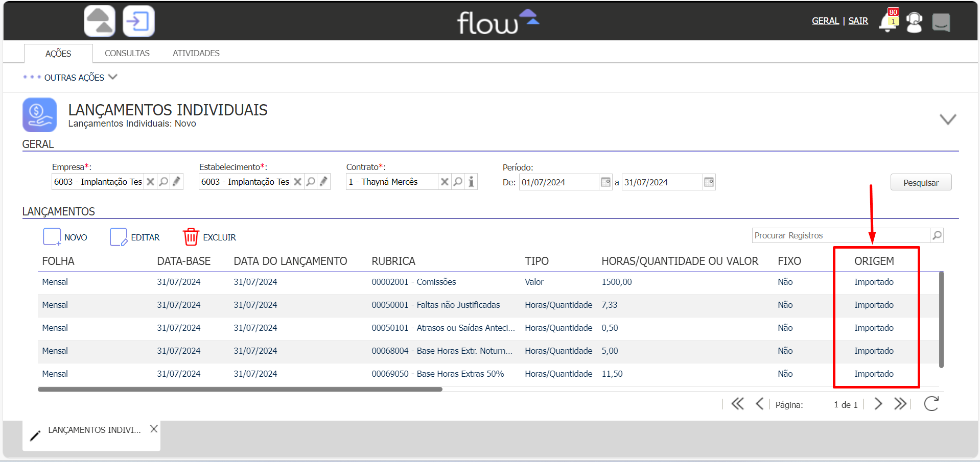This screenshot has width=980, height=462.
Task: Open the notifications bell icon
Action: 888,22
